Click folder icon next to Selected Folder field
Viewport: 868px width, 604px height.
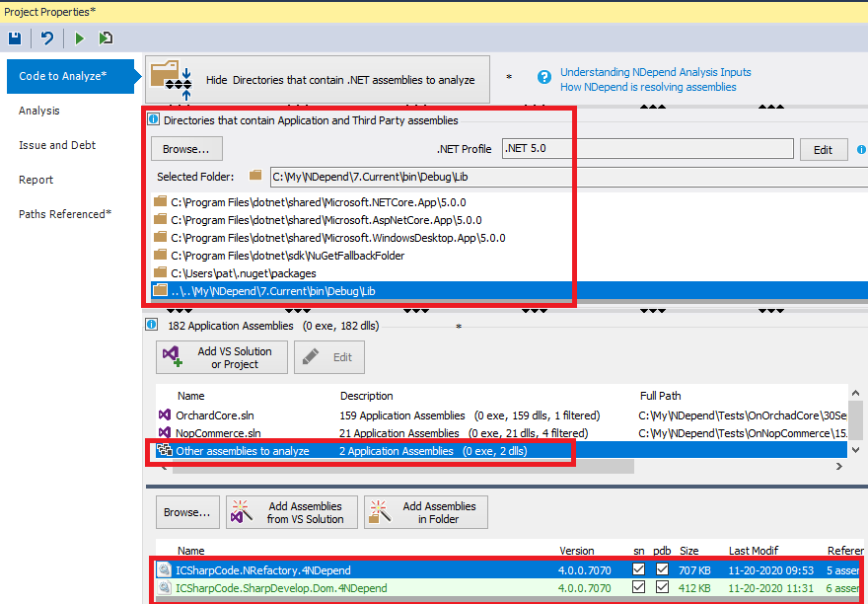click(255, 175)
